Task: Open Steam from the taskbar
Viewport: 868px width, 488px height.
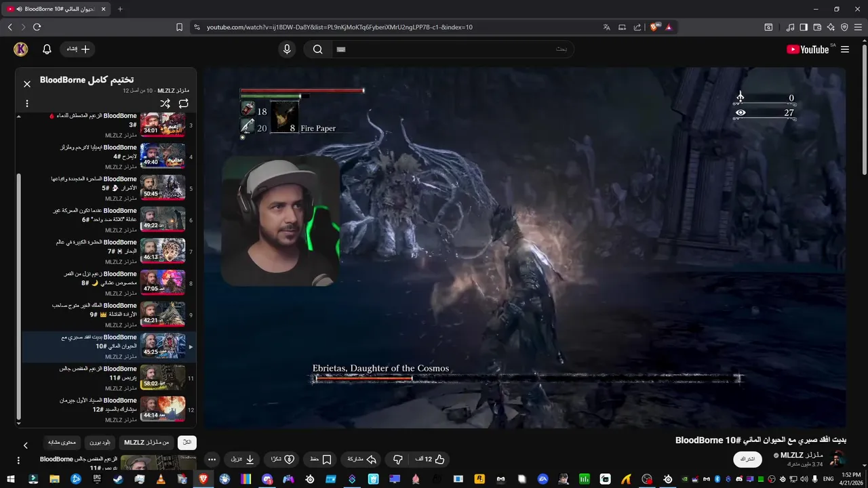Action: point(118,479)
